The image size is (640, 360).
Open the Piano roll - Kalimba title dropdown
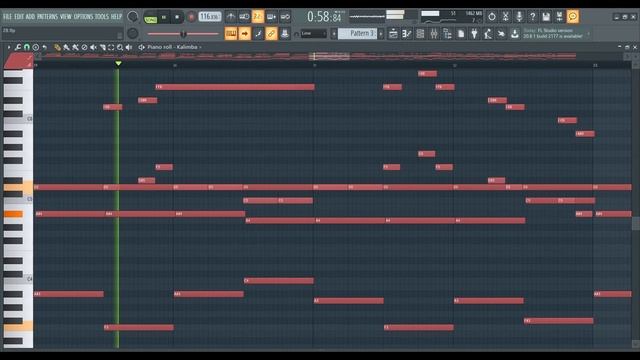pos(174,47)
